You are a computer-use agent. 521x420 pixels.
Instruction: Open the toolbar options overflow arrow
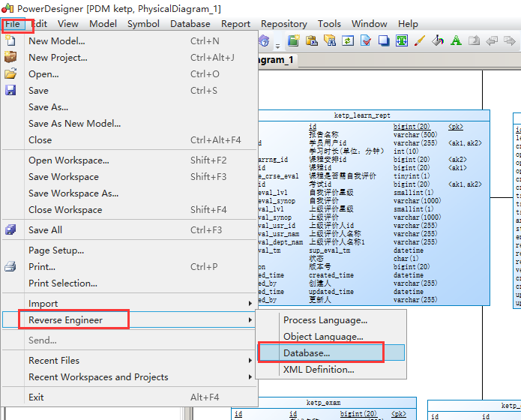278,46
